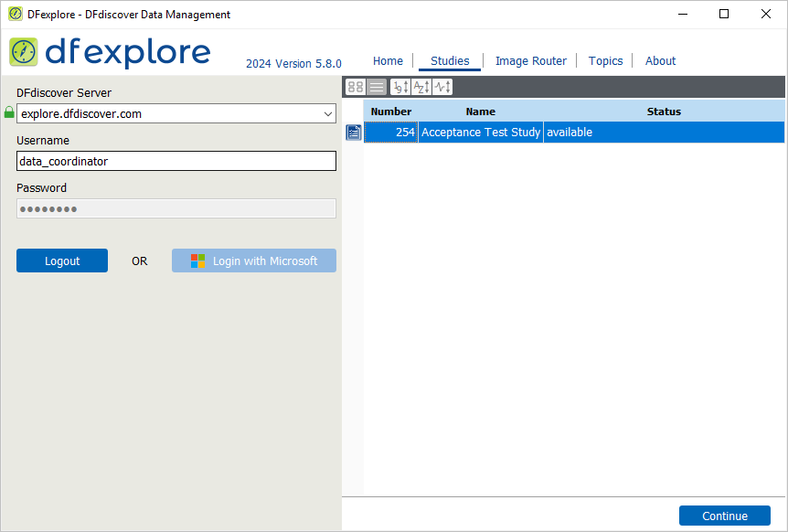Click Continue button
Image resolution: width=788 pixels, height=532 pixels.
tap(724, 516)
